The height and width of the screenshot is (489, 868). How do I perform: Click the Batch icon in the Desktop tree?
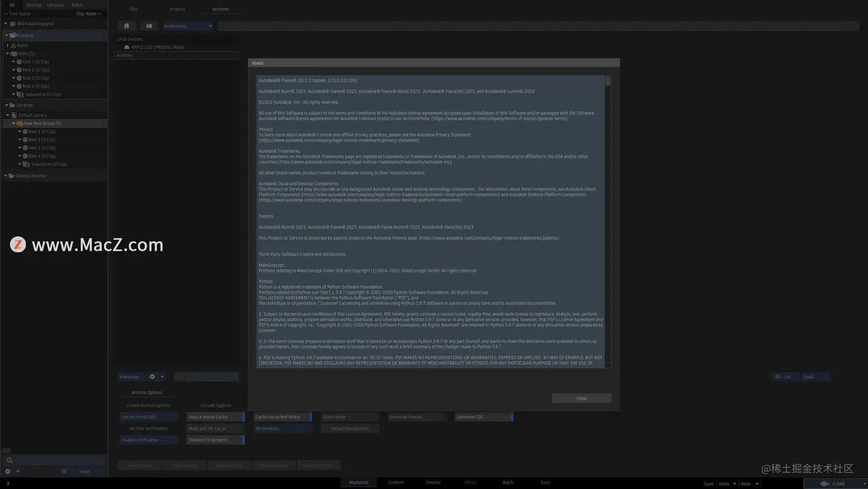click(14, 45)
